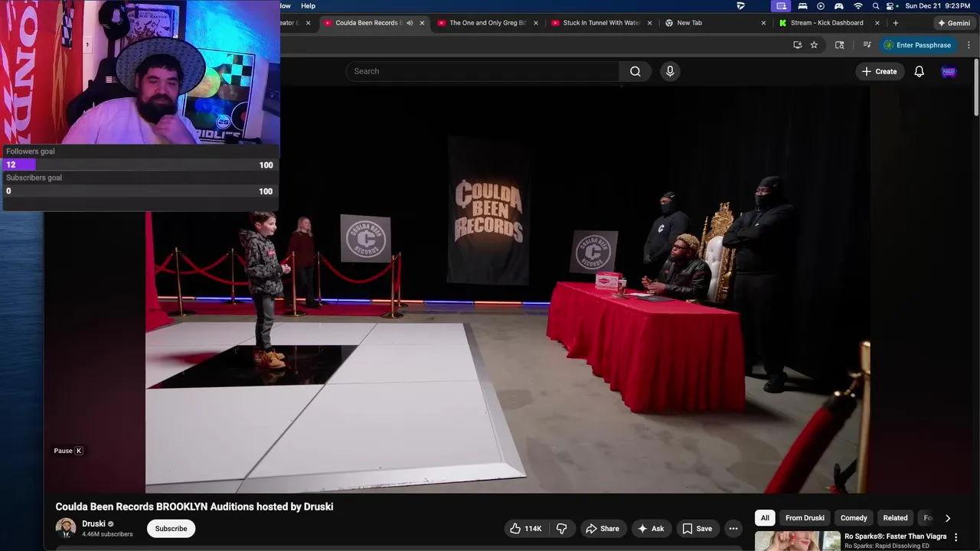Viewport: 980px width, 551px height.
Task: Click the Subscribers goal progress bar
Action: point(139,191)
